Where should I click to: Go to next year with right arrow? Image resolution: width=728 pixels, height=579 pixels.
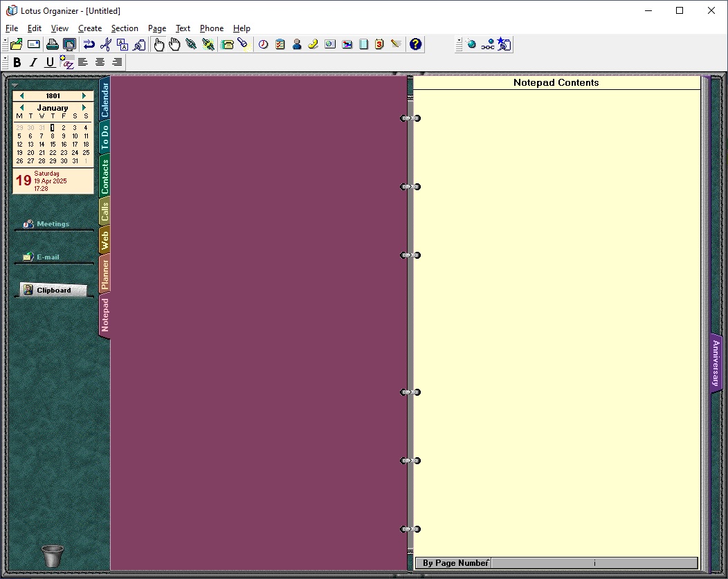click(84, 96)
